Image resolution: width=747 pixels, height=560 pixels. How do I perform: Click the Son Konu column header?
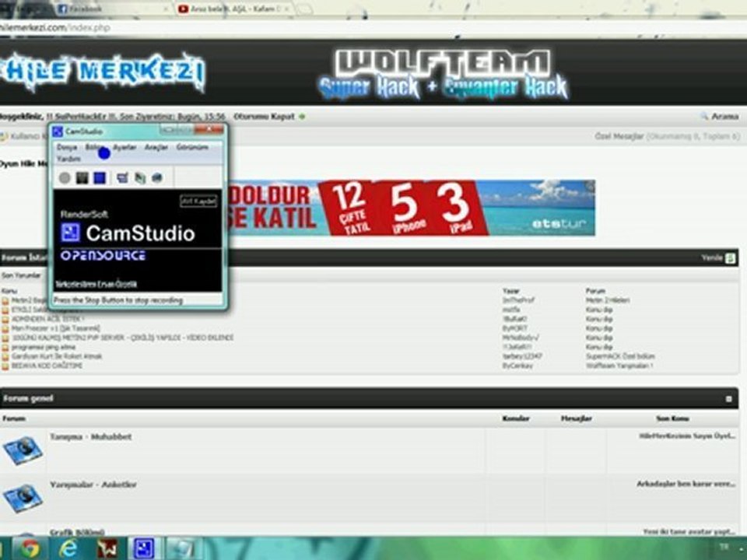[x=672, y=418]
